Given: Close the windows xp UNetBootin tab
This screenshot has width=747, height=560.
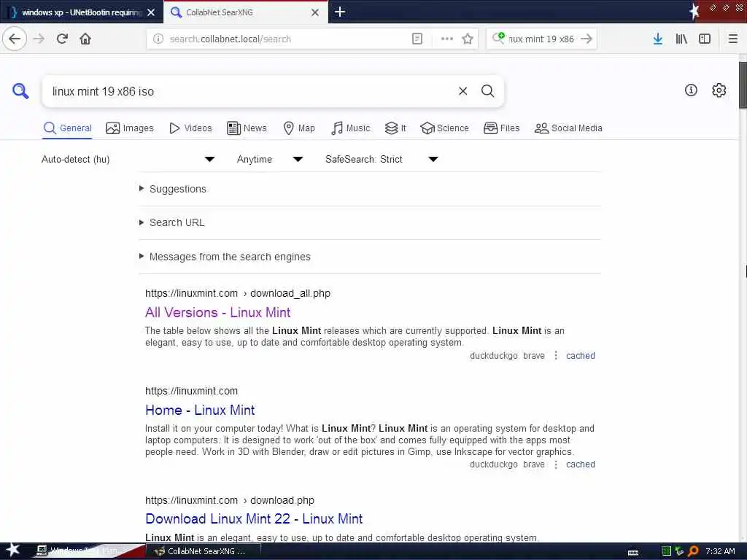Looking at the screenshot, I should point(151,12).
